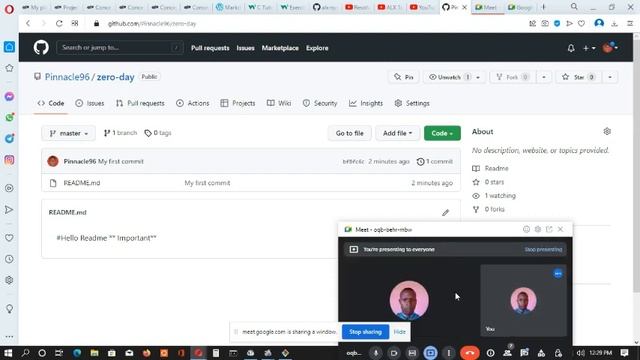Viewport: 640px width, 360px height.
Task: Open Messenger in the Opera sidebar
Action: pos(9,97)
